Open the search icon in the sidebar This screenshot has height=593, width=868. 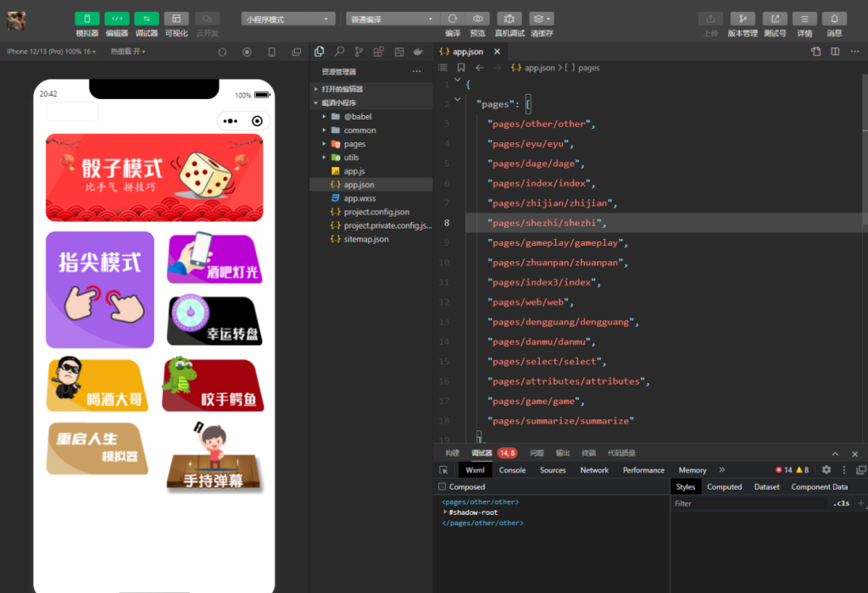coord(339,52)
